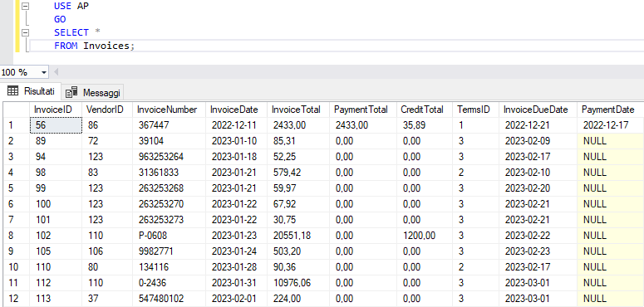Image resolution: width=644 pixels, height=307 pixels.
Task: Click the InvoiceTotal cell 59,97
Action: tap(298, 188)
